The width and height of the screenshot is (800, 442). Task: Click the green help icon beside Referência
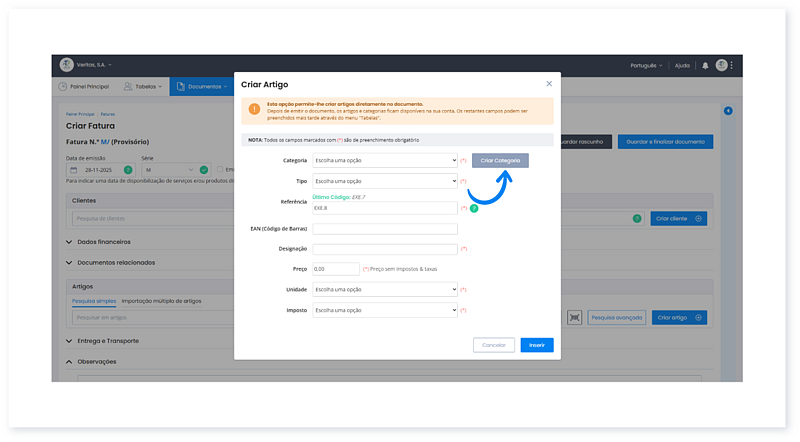(x=474, y=208)
